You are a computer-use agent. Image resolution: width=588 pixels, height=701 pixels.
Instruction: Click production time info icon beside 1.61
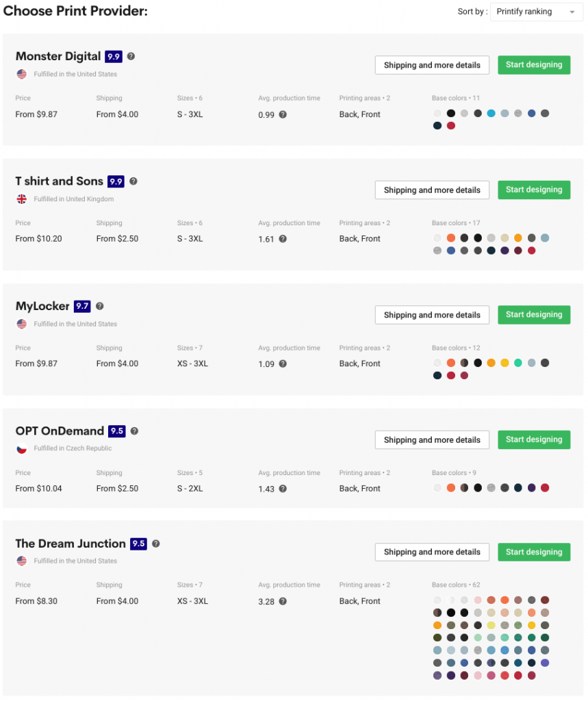(x=283, y=239)
